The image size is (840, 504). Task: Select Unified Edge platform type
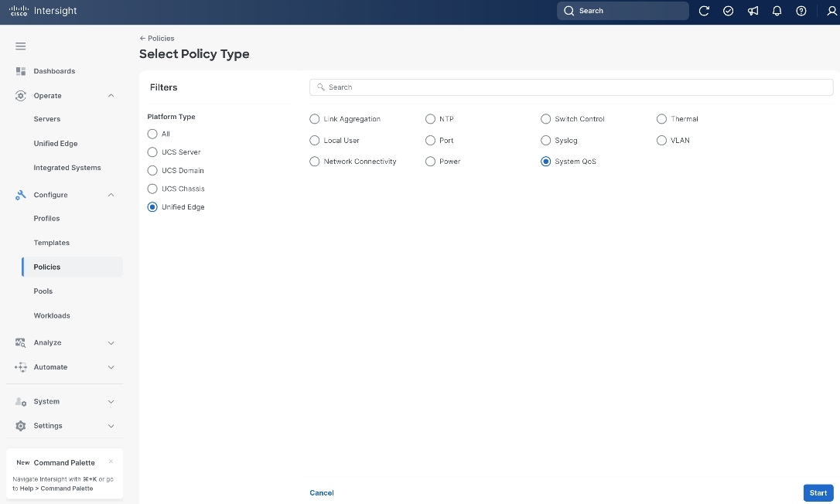152,206
